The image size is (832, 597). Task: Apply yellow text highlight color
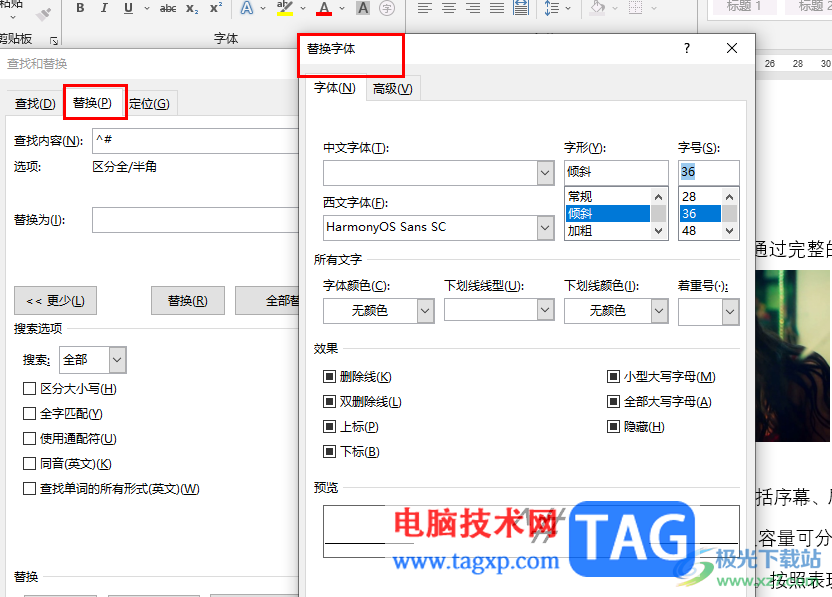285,8
